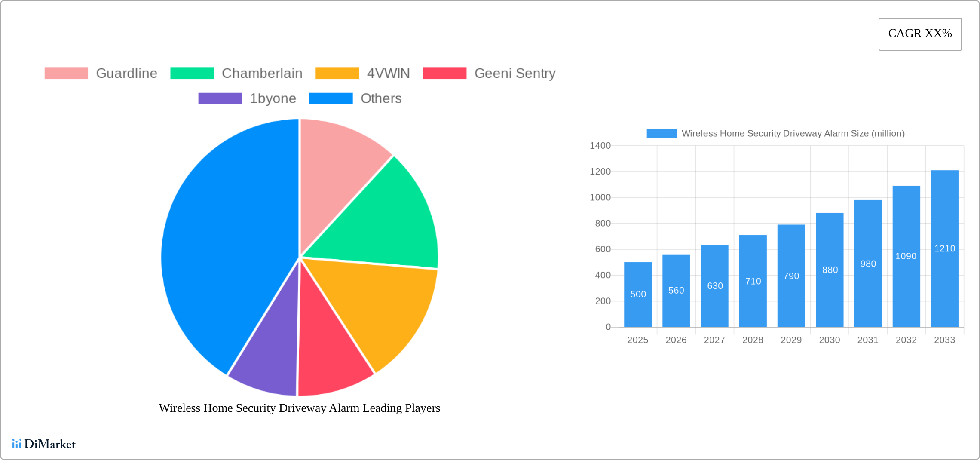Viewport: 980px width, 460px height.
Task: Select the purple 1byone legend swatch
Action: (x=220, y=98)
